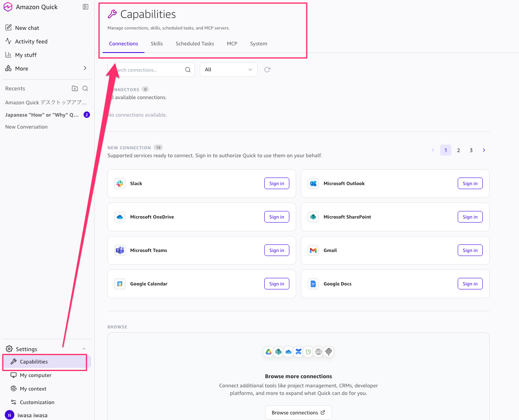Open Browse connections external link
This screenshot has height=420, width=519.
299,412
